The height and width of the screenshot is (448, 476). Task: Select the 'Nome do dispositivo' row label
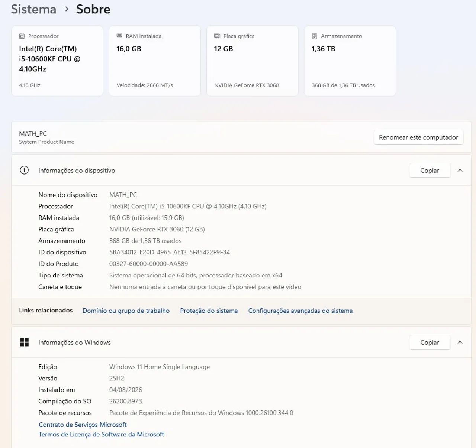tap(68, 195)
